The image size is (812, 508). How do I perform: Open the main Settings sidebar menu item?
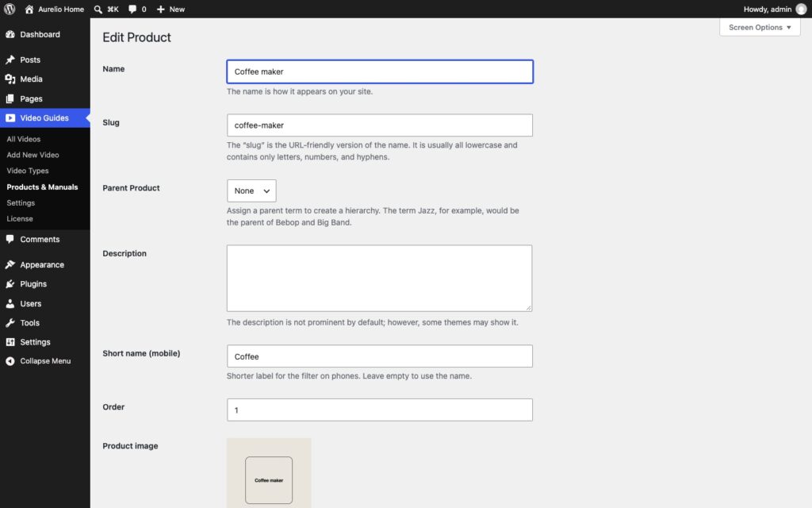point(45,341)
